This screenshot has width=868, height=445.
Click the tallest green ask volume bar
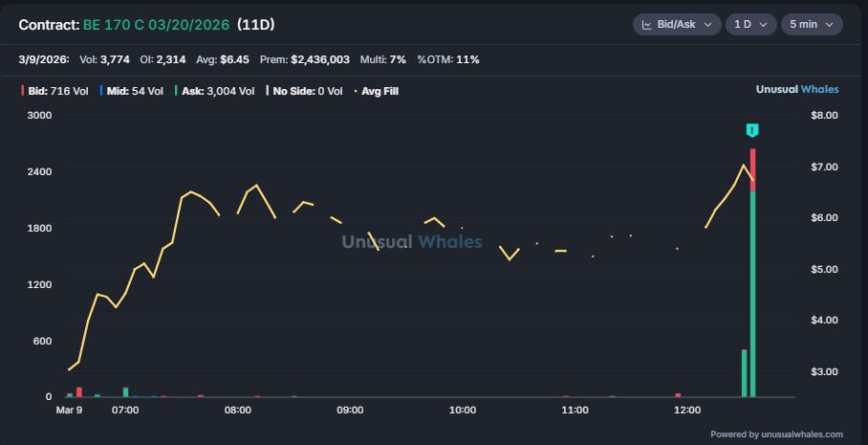(x=753, y=294)
